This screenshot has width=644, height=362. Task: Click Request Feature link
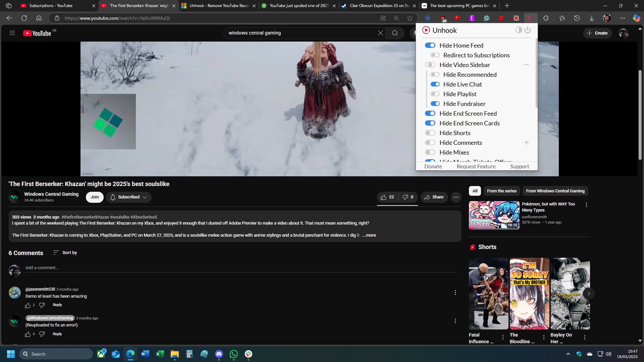[476, 167]
